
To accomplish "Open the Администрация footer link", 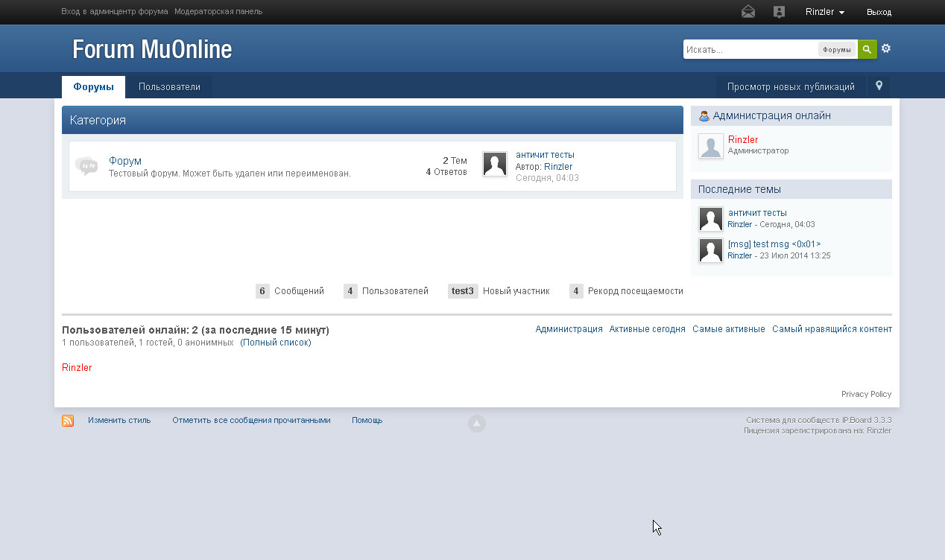I will (x=569, y=329).
